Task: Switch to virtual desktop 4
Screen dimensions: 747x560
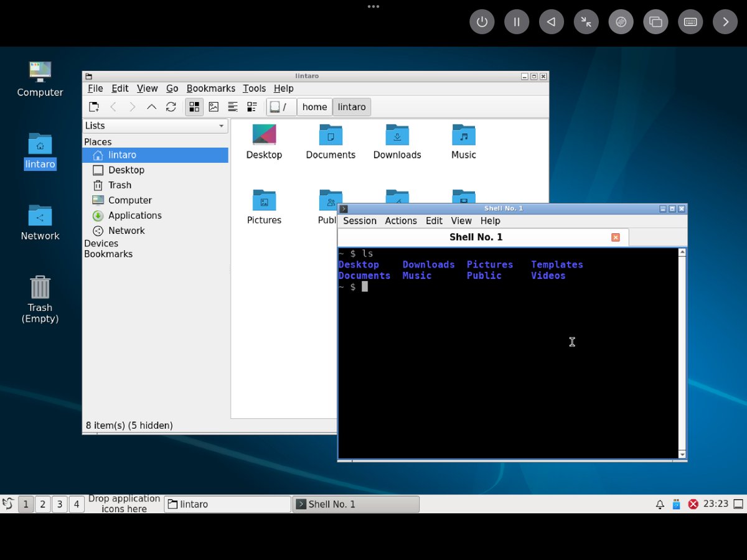Action: click(x=77, y=504)
